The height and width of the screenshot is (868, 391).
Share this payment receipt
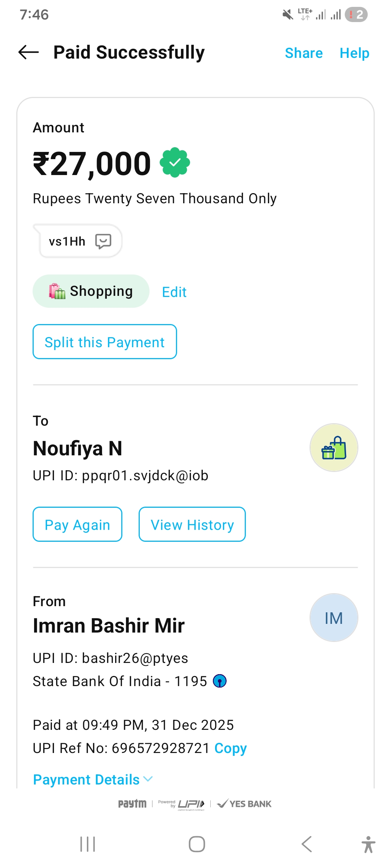click(x=304, y=53)
